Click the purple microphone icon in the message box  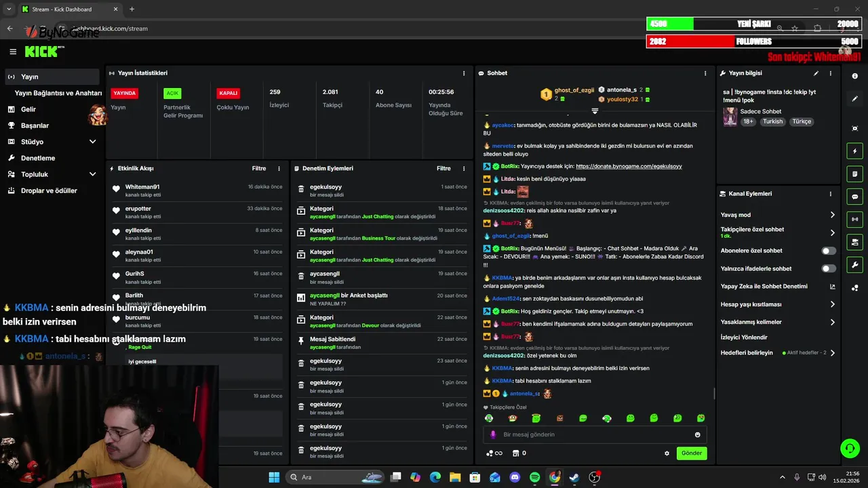click(x=493, y=434)
